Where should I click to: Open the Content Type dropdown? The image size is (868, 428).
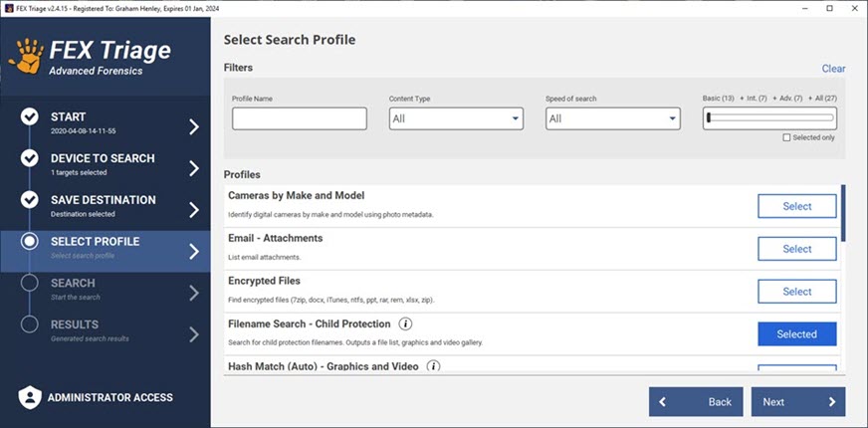click(456, 118)
